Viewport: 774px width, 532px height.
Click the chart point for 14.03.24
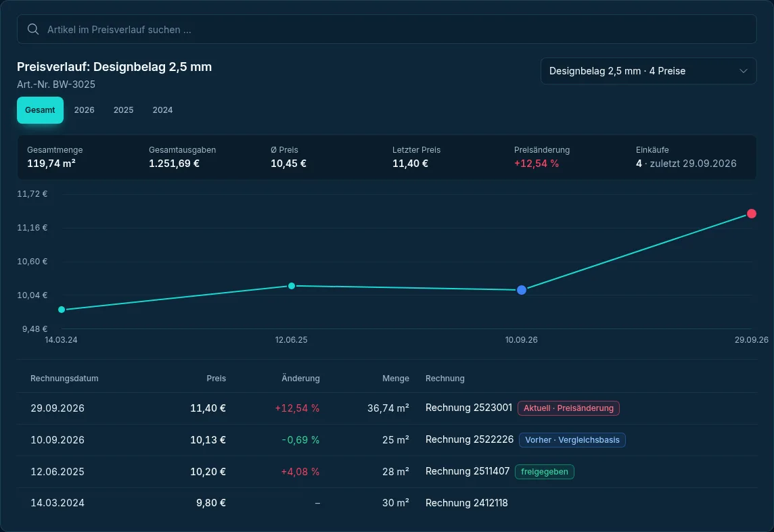[x=61, y=310]
